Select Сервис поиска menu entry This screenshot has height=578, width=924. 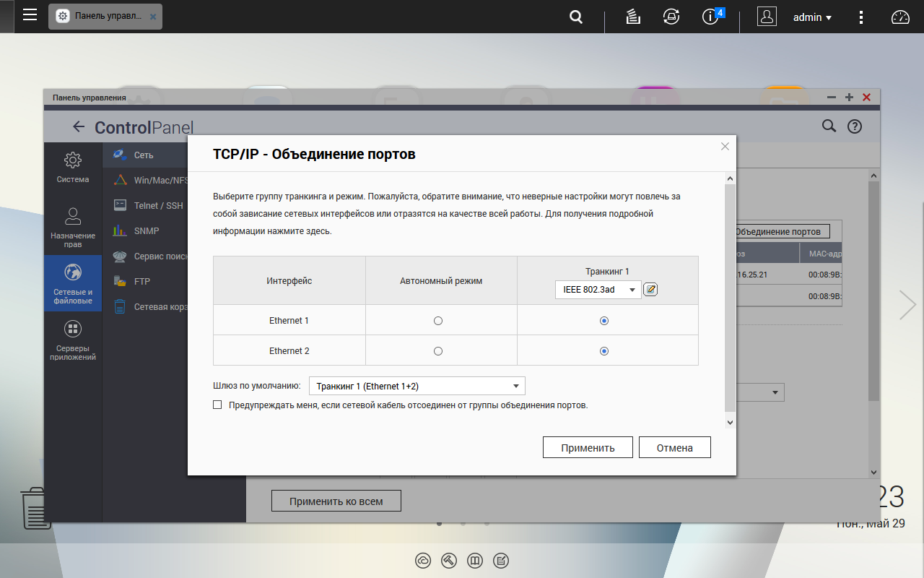point(145,256)
